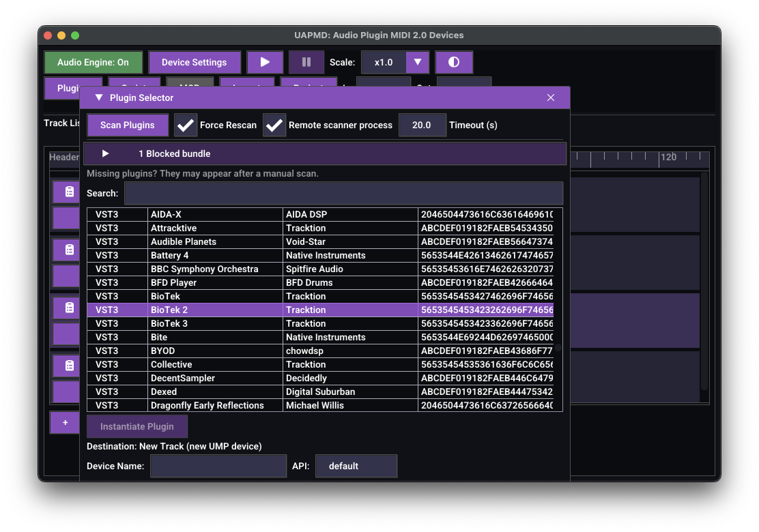Pause playback with the pause button
This screenshot has width=759, height=532.
coord(306,62)
